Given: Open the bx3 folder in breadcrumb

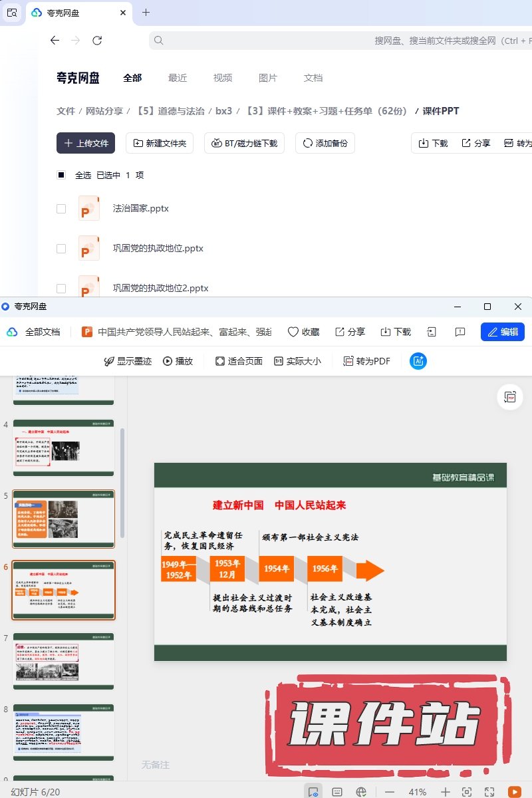Looking at the screenshot, I should (x=223, y=111).
